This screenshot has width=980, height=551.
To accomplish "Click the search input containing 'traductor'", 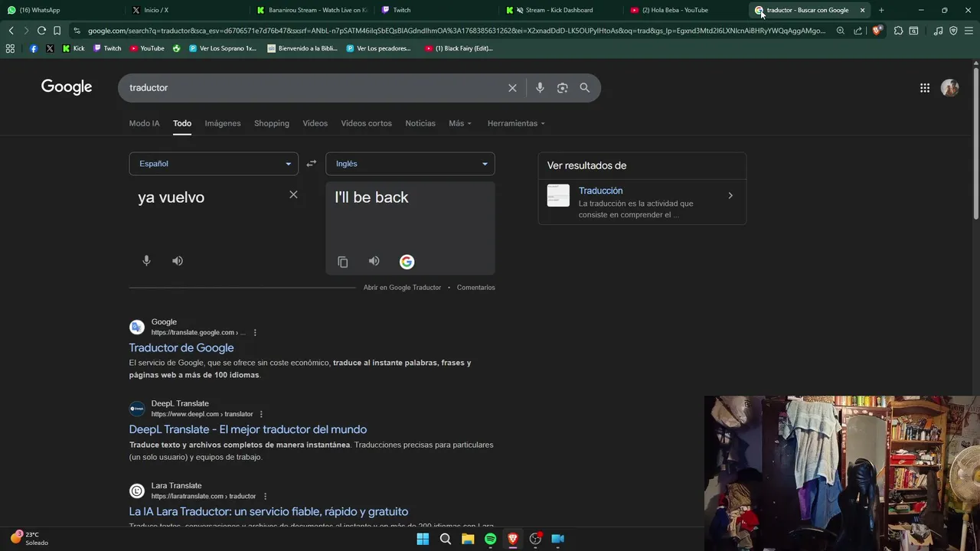I will tap(314, 88).
